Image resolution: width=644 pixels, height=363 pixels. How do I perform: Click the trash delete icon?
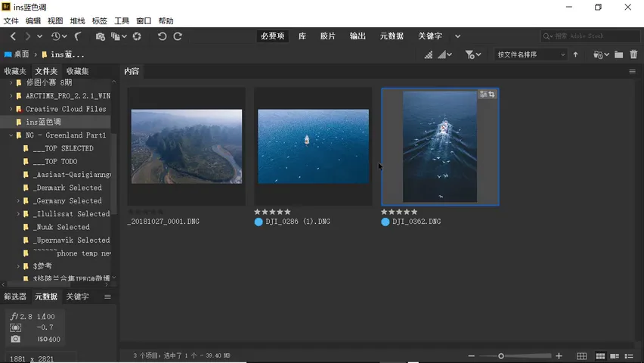pos(633,54)
